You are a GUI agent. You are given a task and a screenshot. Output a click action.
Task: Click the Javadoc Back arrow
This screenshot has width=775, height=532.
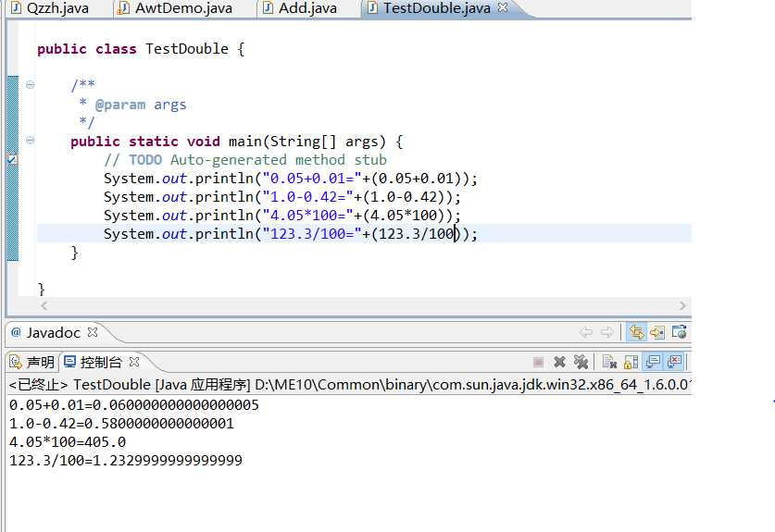click(x=586, y=332)
